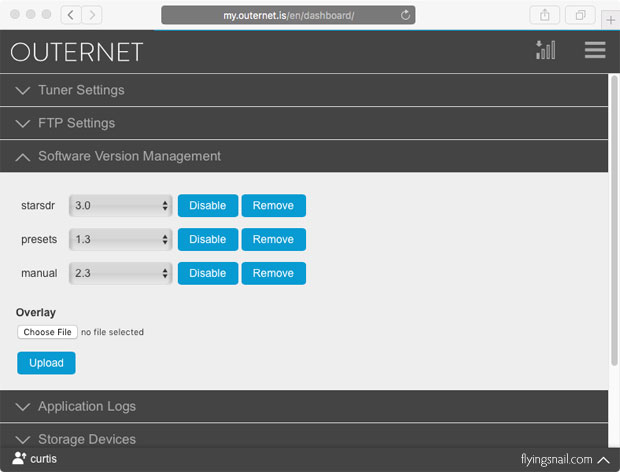Expand the Storage Devices section

(x=304, y=437)
